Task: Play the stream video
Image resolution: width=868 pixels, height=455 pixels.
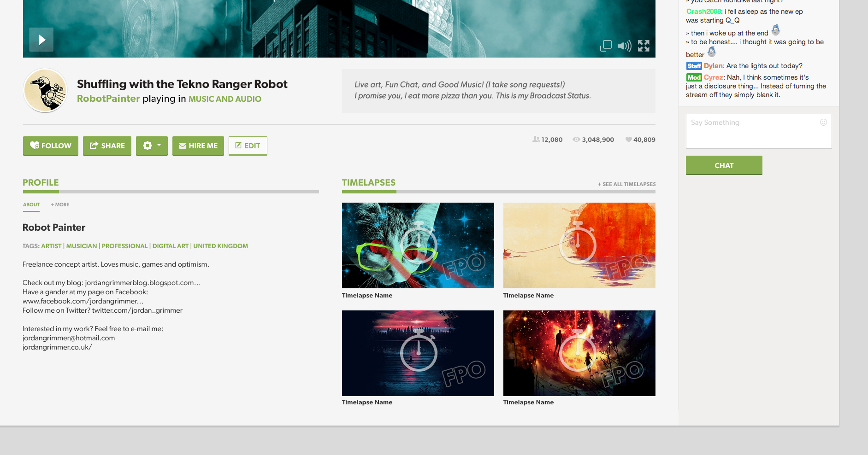Action: (x=41, y=40)
